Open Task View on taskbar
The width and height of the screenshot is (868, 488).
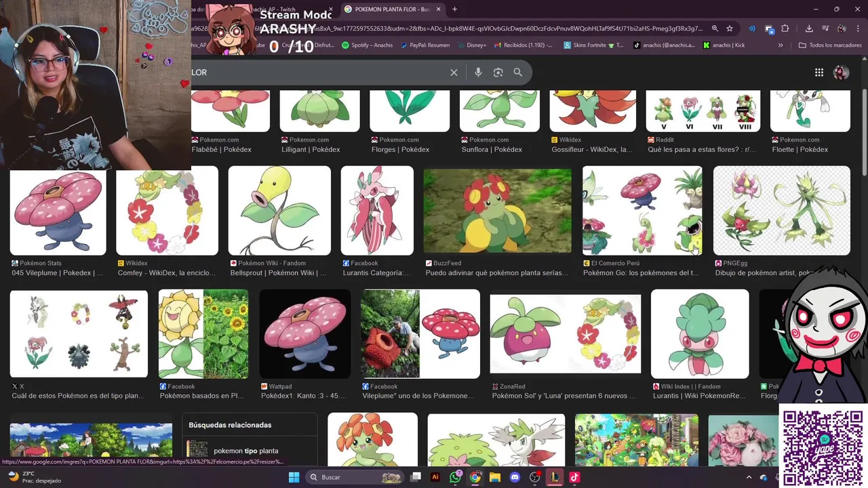click(416, 477)
